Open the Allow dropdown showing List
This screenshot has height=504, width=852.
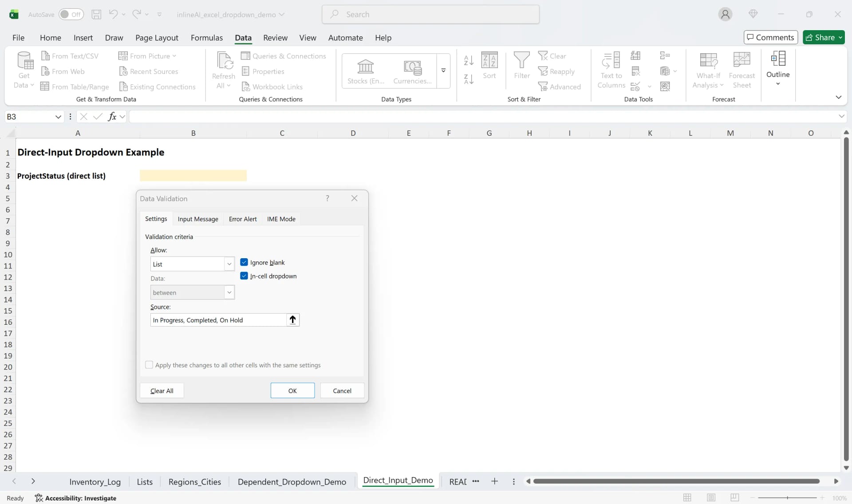[x=229, y=264]
